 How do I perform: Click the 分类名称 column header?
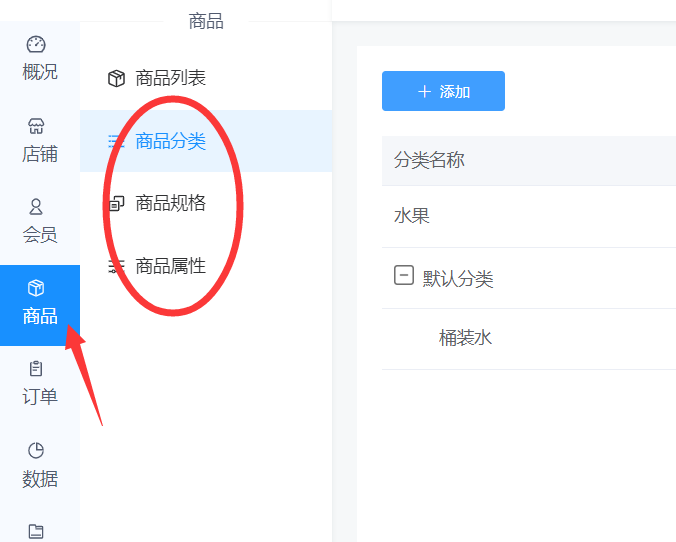pyautogui.click(x=429, y=160)
